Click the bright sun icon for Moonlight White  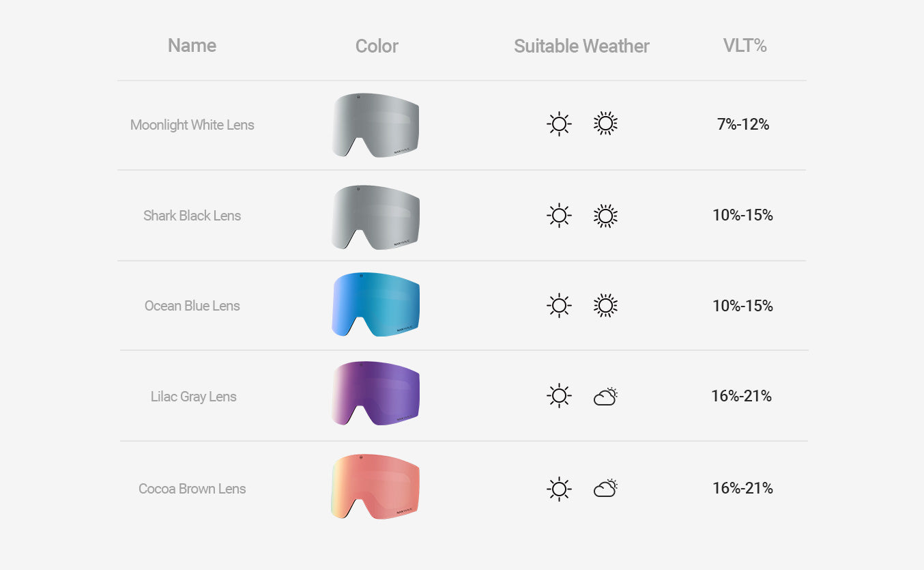tap(605, 124)
